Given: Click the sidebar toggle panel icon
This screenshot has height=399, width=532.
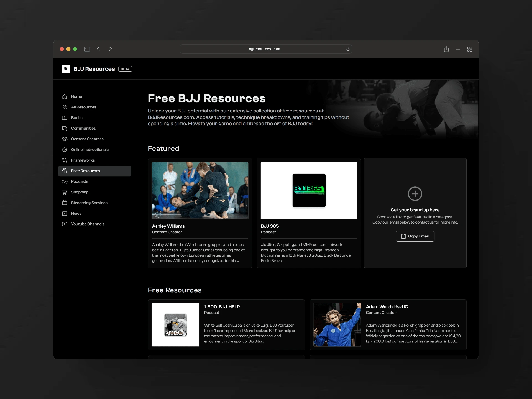Looking at the screenshot, I should [88, 49].
